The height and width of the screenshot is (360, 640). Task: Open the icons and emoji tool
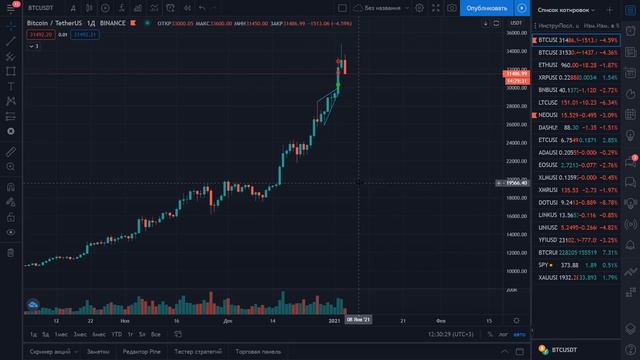point(11,131)
